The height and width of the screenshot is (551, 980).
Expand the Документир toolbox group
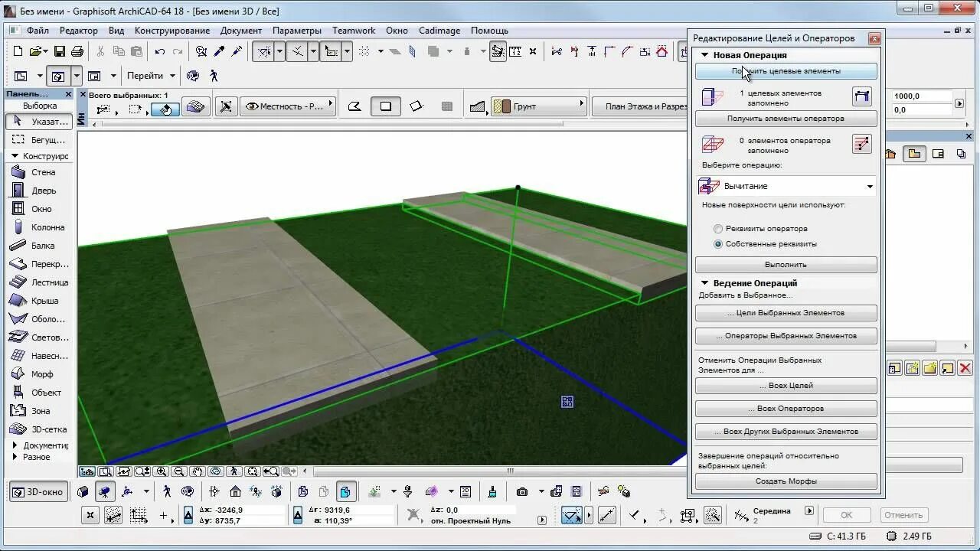click(x=15, y=445)
